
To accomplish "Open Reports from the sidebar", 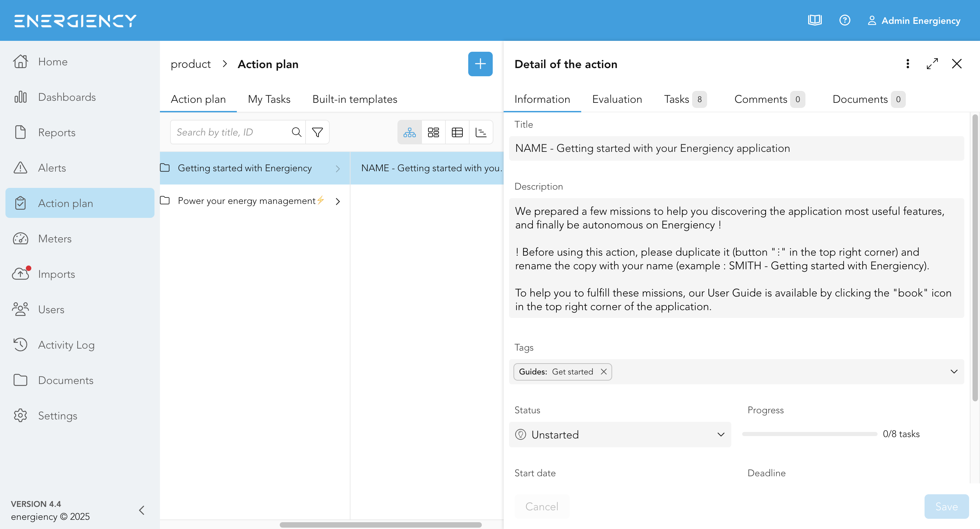I will pos(80,132).
